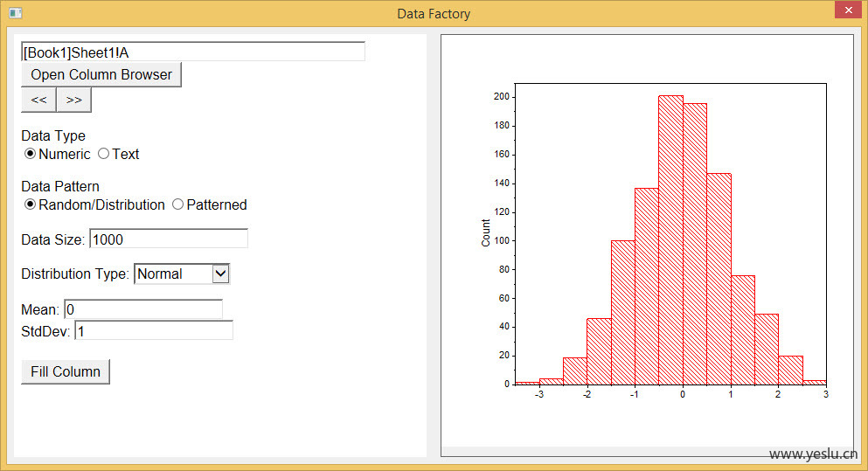Go to next column with >> button

(x=73, y=100)
